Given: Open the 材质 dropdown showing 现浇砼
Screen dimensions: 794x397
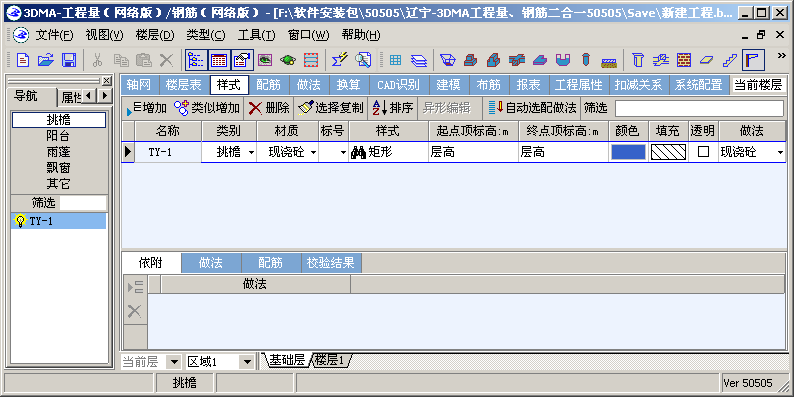Looking at the screenshot, I should pyautogui.click(x=313, y=152).
